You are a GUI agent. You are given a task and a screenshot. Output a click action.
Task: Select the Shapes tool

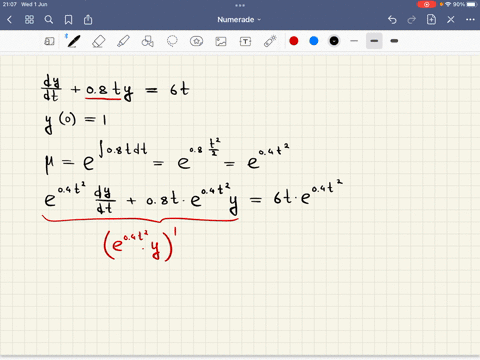pyautogui.click(x=148, y=41)
